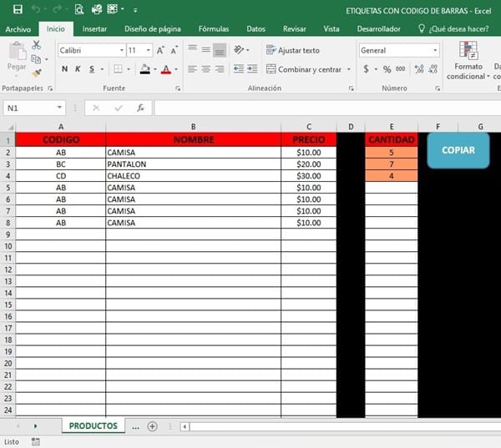Image resolution: width=501 pixels, height=448 pixels.
Task: Select the Format Painter brush icon
Action: (x=37, y=73)
